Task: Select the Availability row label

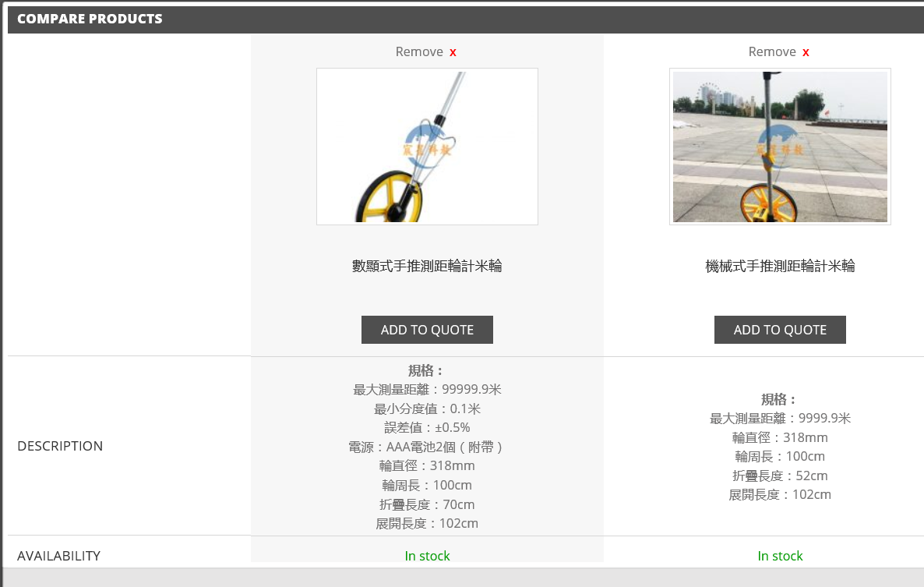Action: click(58, 556)
